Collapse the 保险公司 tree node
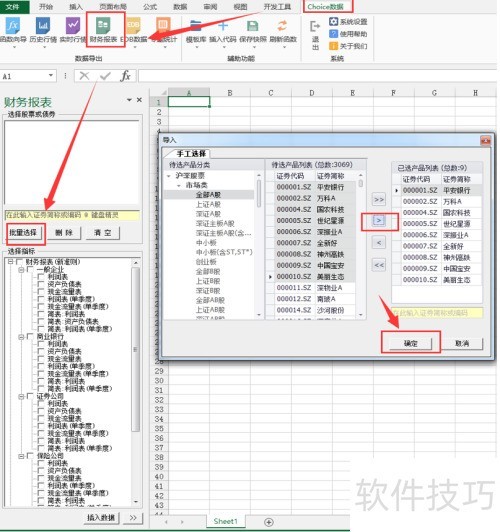 point(21,456)
